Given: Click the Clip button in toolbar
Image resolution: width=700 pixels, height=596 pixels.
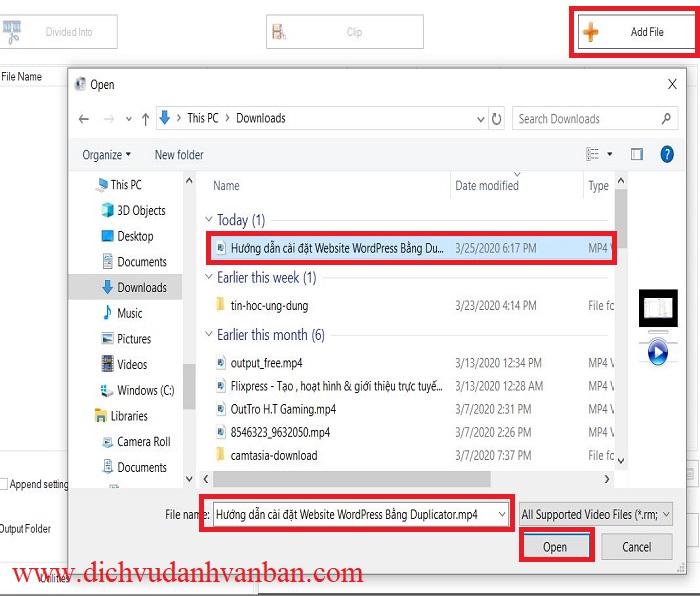Looking at the screenshot, I should [x=345, y=32].
